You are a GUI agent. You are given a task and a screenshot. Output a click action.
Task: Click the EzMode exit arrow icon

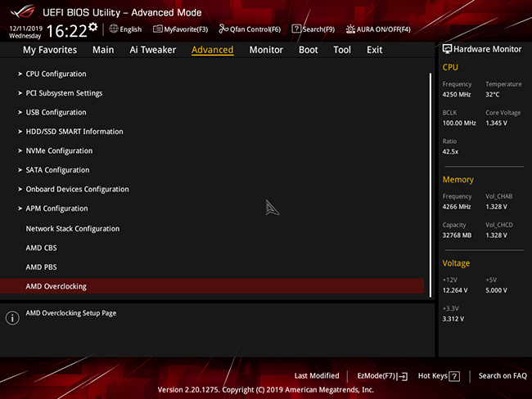[x=403, y=376]
